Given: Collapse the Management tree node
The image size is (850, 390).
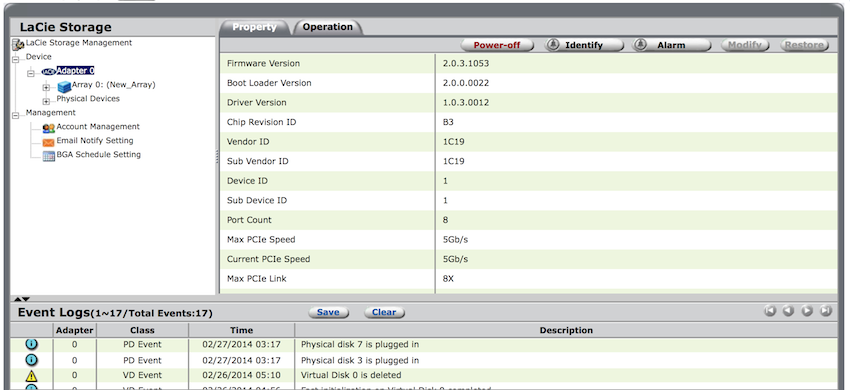Looking at the screenshot, I should (15, 115).
